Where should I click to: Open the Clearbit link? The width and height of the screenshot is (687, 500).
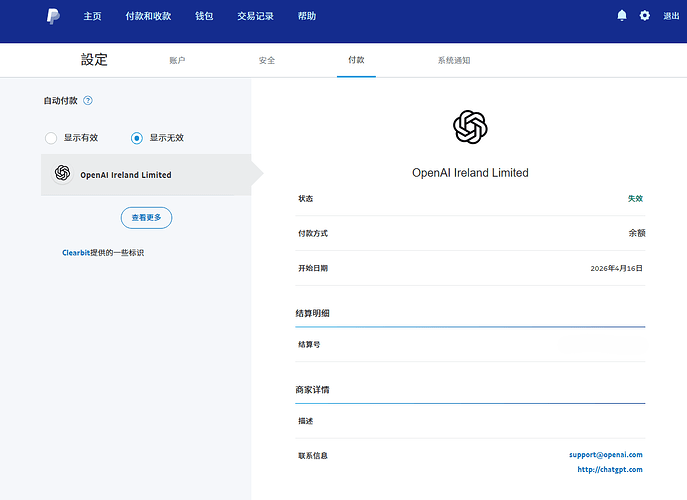click(76, 252)
